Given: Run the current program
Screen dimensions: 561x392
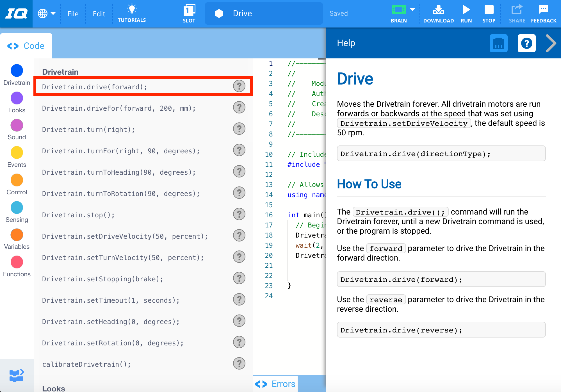Looking at the screenshot, I should (x=466, y=13).
